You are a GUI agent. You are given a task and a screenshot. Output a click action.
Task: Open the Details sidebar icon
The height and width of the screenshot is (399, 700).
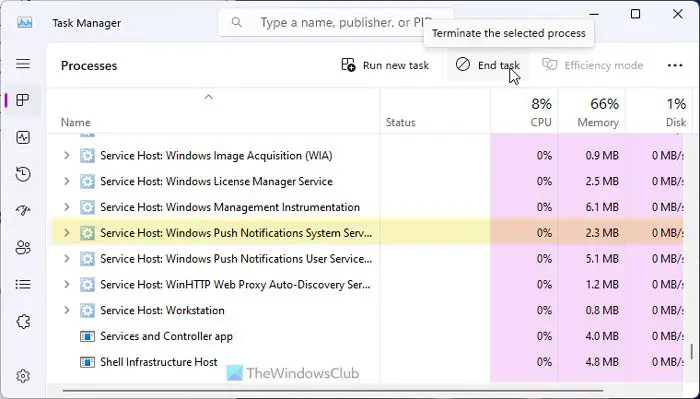point(23,284)
